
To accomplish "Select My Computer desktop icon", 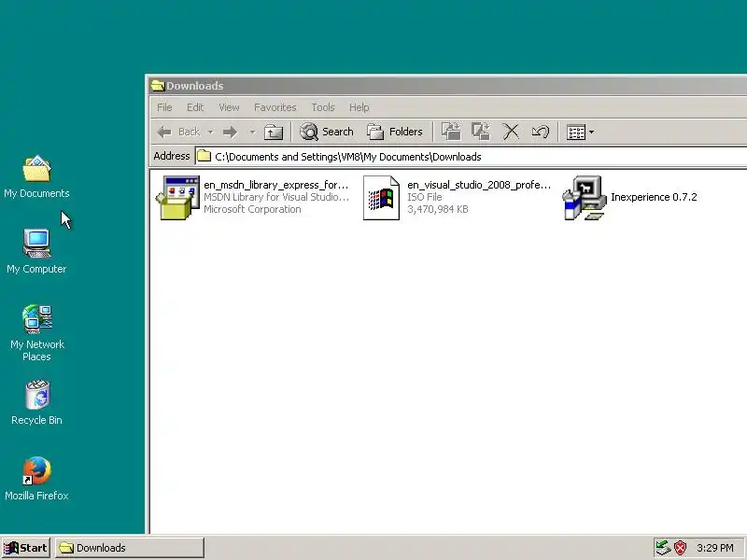I will pyautogui.click(x=36, y=252).
